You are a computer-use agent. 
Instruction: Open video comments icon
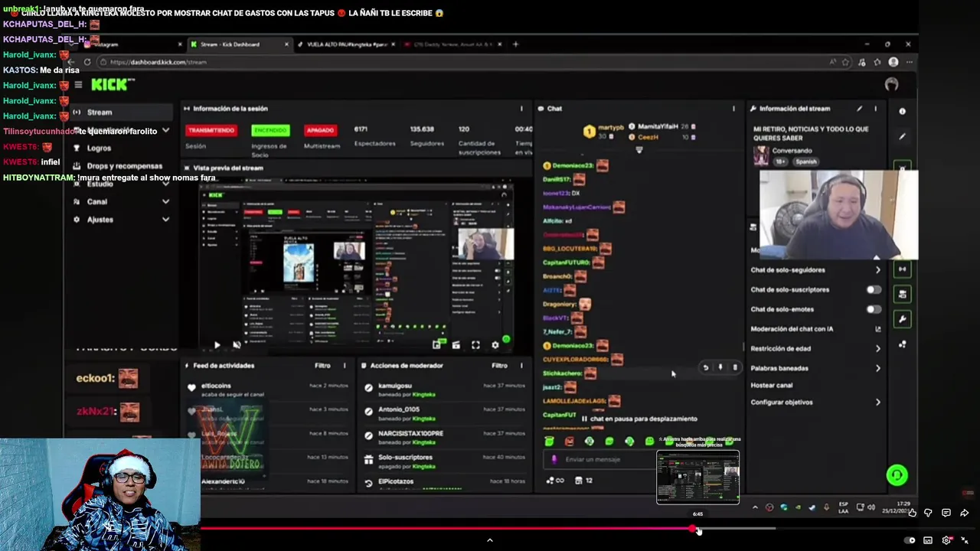[946, 513]
